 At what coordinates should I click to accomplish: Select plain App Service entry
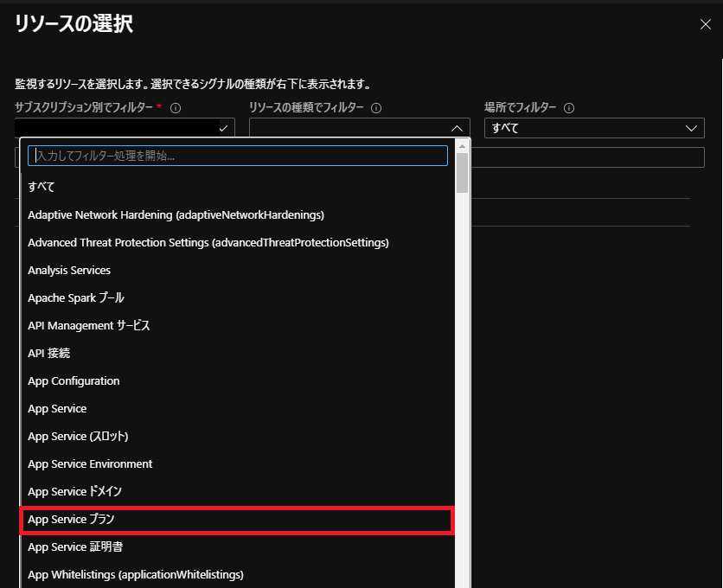tap(238, 409)
